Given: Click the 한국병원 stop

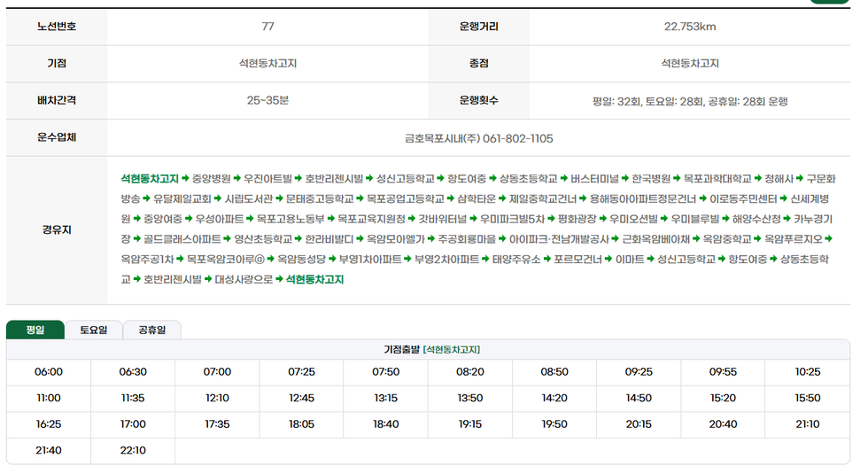Looking at the screenshot, I should [x=651, y=179].
